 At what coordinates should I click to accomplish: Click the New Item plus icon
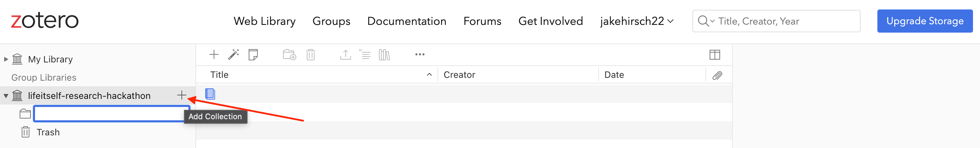pos(214,54)
